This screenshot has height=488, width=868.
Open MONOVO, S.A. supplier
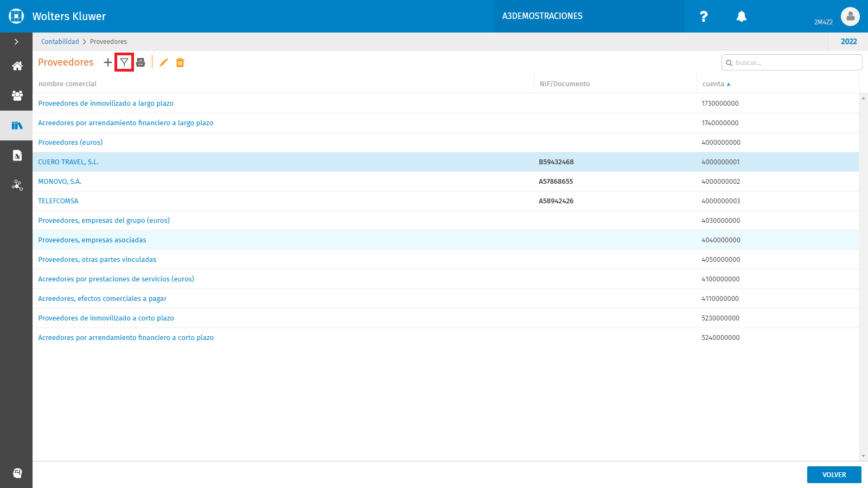[60, 182]
